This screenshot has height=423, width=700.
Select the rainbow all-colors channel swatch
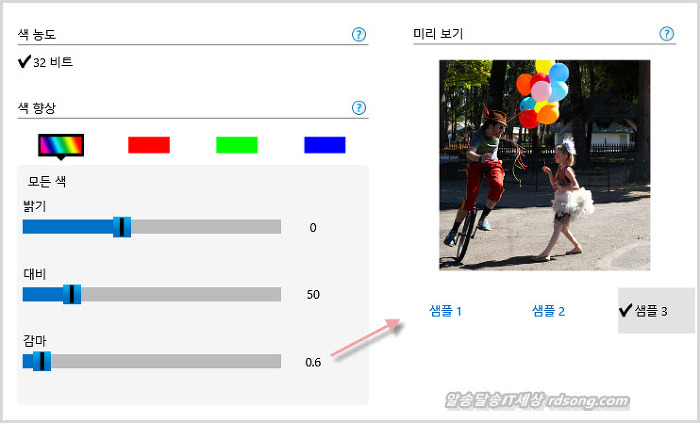61,145
